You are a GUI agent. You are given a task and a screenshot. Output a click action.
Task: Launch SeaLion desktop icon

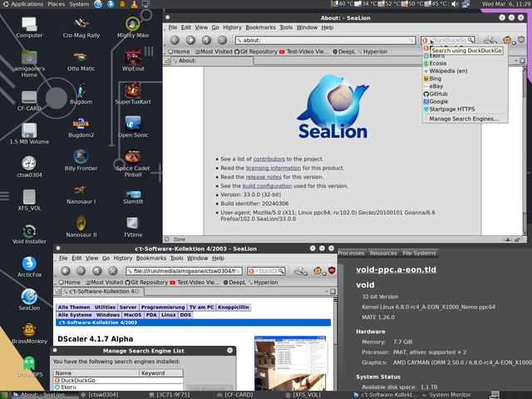[29, 300]
